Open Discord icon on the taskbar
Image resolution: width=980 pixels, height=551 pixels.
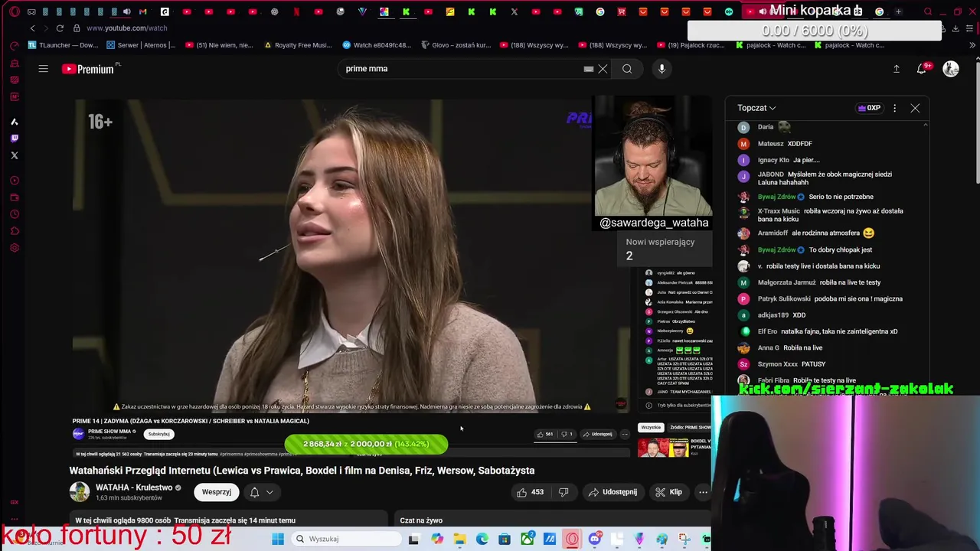pyautogui.click(x=595, y=539)
